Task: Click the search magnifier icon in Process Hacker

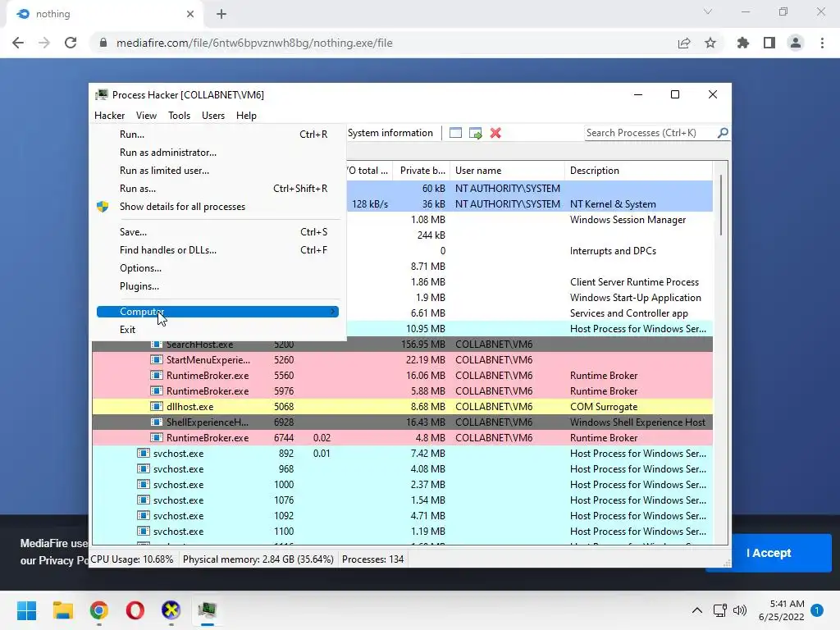Action: pyautogui.click(x=723, y=132)
